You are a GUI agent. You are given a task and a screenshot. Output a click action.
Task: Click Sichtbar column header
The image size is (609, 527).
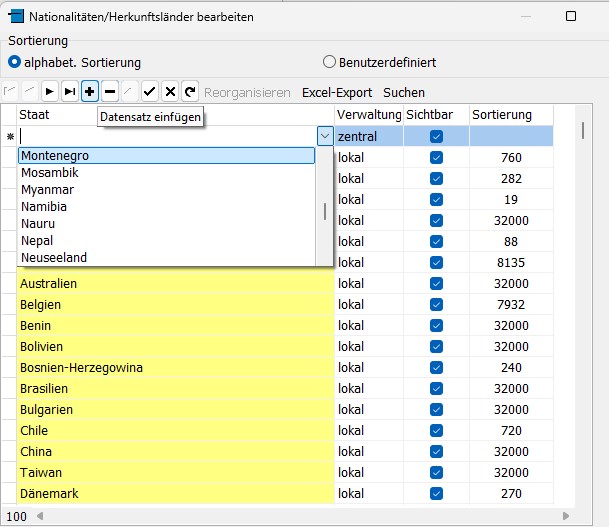tap(436, 115)
